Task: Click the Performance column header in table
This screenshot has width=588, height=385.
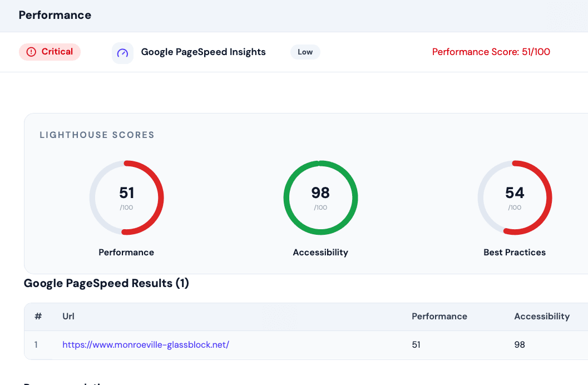Action: [439, 317]
